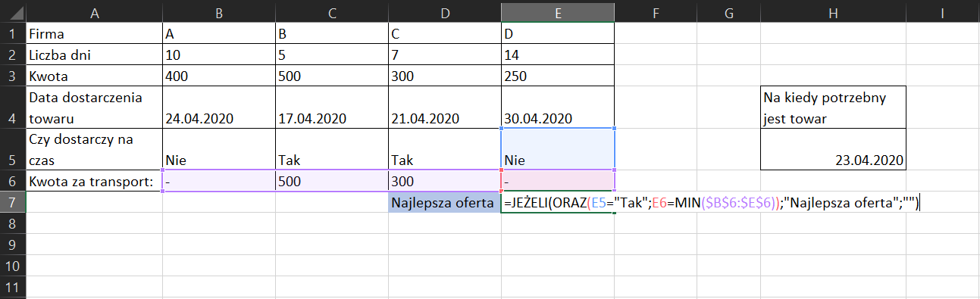This screenshot has height=299, width=980.
Task: Click firm header cell 'C' in row 1
Action: (445, 34)
